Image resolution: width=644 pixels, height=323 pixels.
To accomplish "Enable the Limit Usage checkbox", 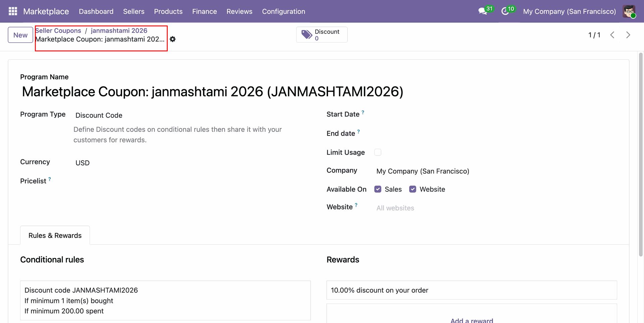I will point(378,152).
